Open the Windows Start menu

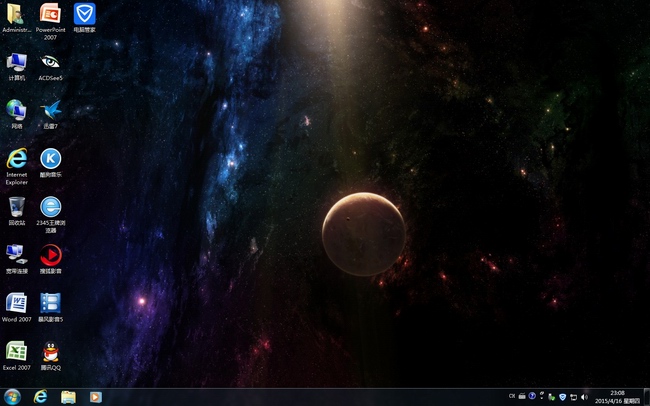coord(12,397)
